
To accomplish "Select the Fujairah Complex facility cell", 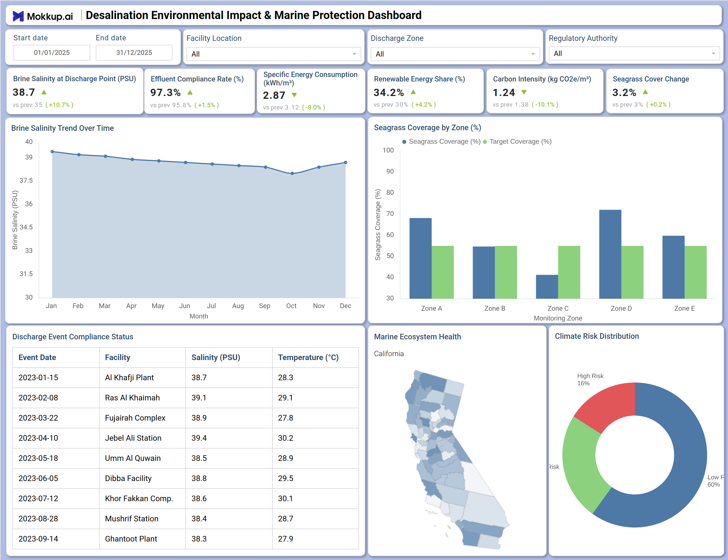I will point(142,418).
